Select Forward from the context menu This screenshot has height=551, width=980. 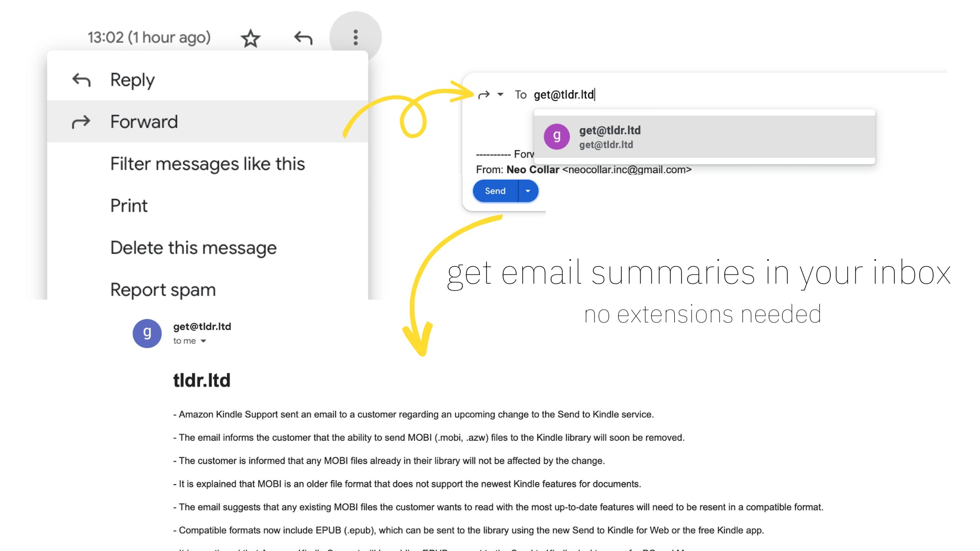tap(143, 122)
